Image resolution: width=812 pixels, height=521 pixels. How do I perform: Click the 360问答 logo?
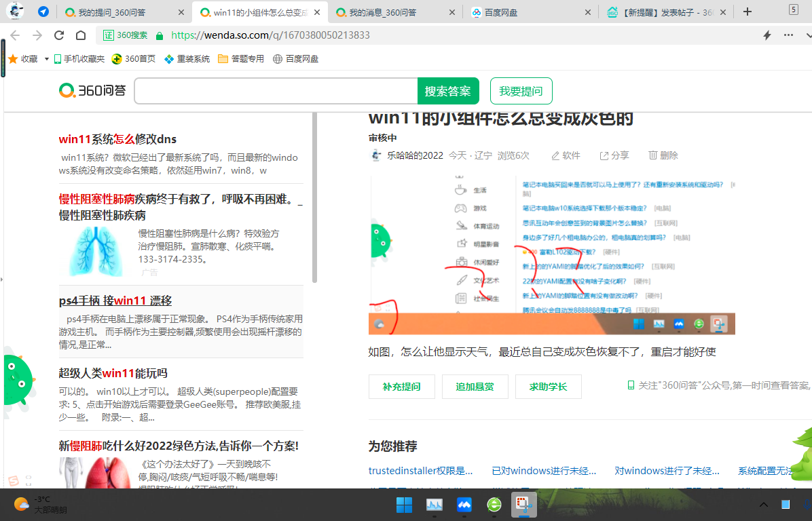point(92,90)
